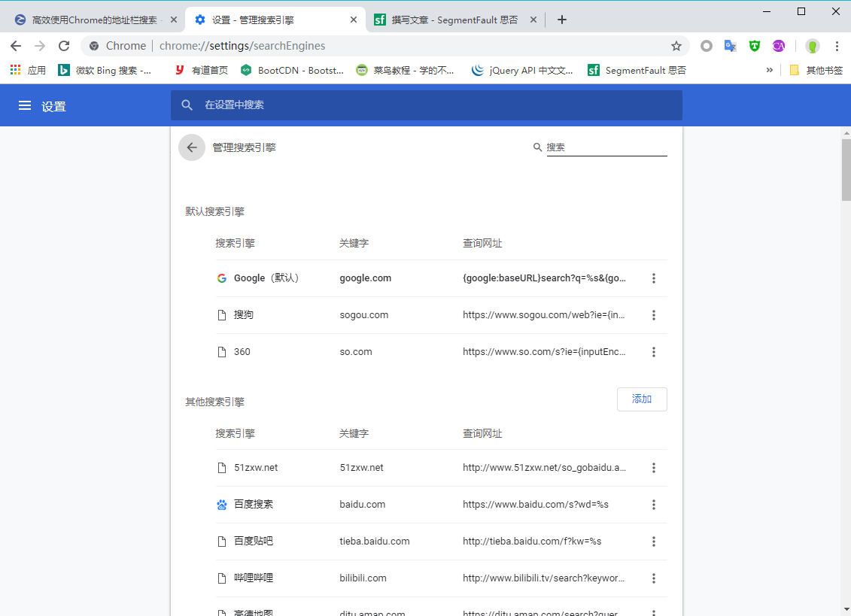Click the 添加 button for other engines
The image size is (851, 616).
pos(641,399)
